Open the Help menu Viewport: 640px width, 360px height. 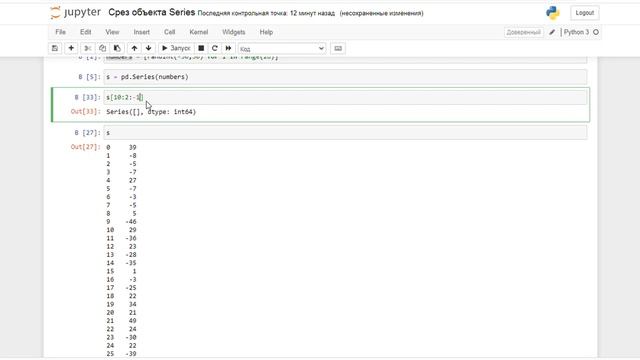(266, 32)
